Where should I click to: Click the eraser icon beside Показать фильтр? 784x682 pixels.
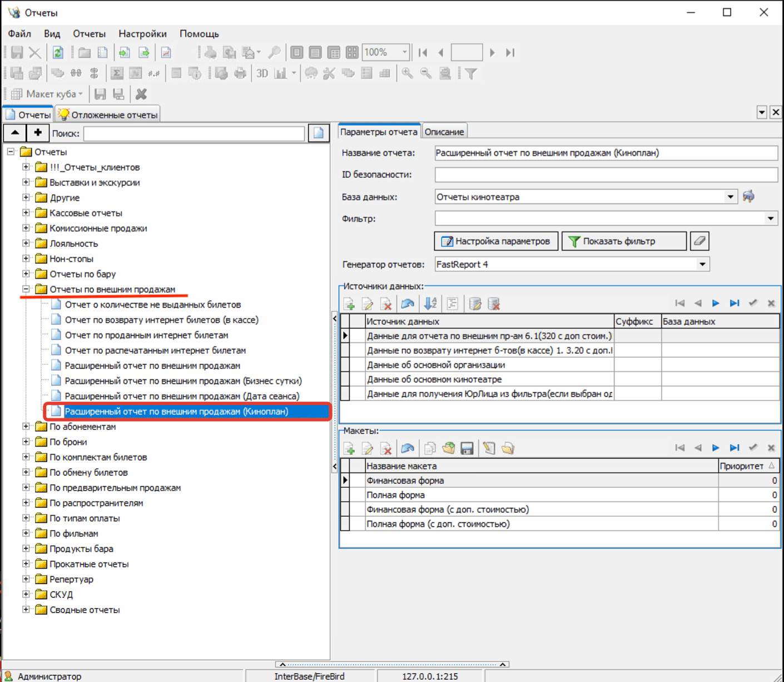(699, 241)
